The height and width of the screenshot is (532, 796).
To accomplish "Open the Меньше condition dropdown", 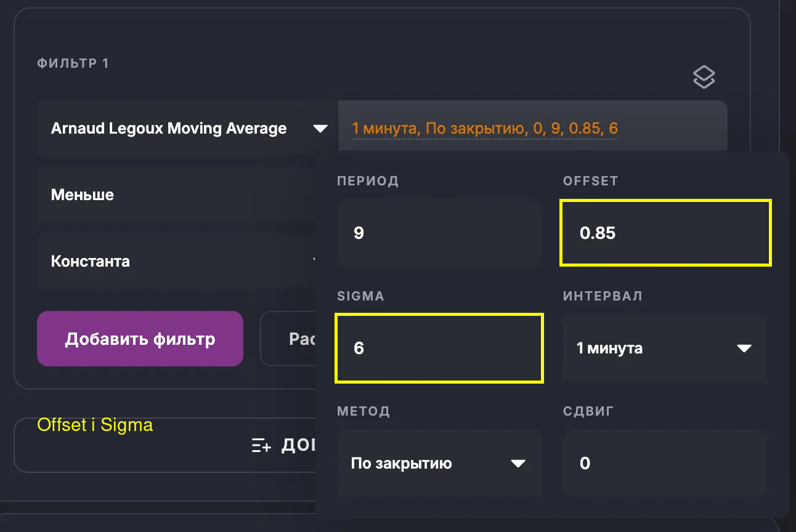I will click(x=176, y=195).
